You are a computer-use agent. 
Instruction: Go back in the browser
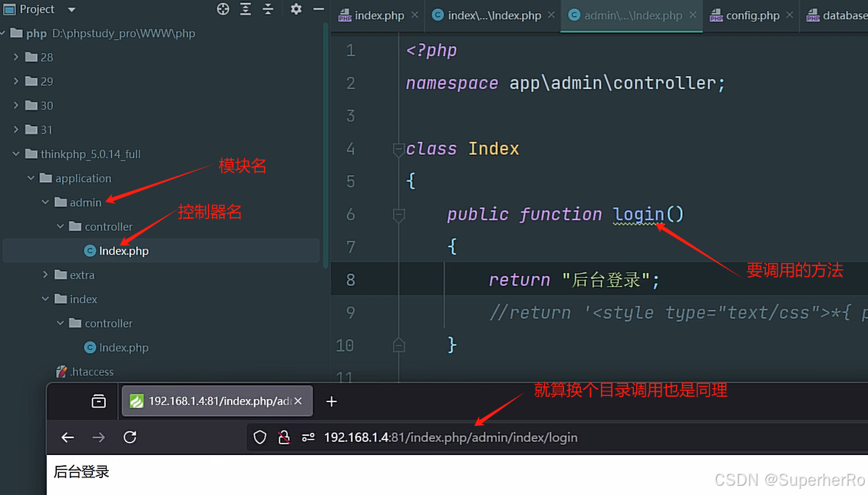[68, 437]
